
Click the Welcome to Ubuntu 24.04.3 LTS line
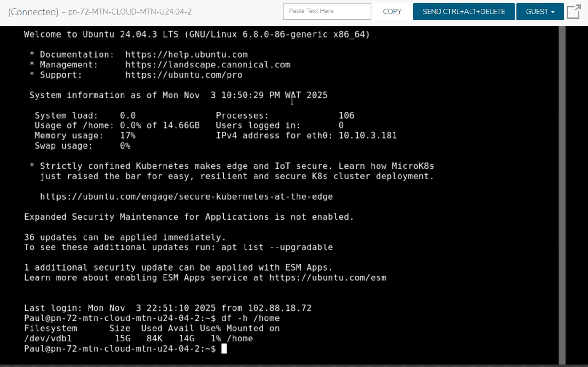point(197,34)
